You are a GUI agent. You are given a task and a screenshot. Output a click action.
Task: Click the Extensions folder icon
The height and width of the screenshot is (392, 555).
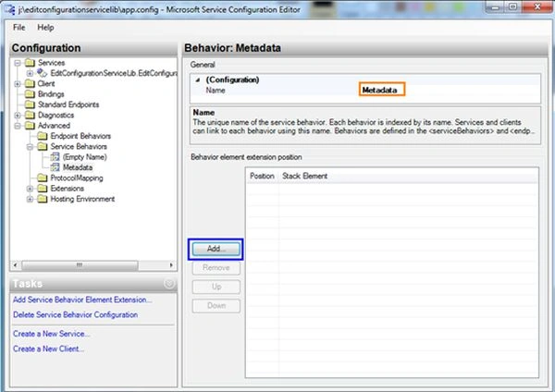pos(43,189)
